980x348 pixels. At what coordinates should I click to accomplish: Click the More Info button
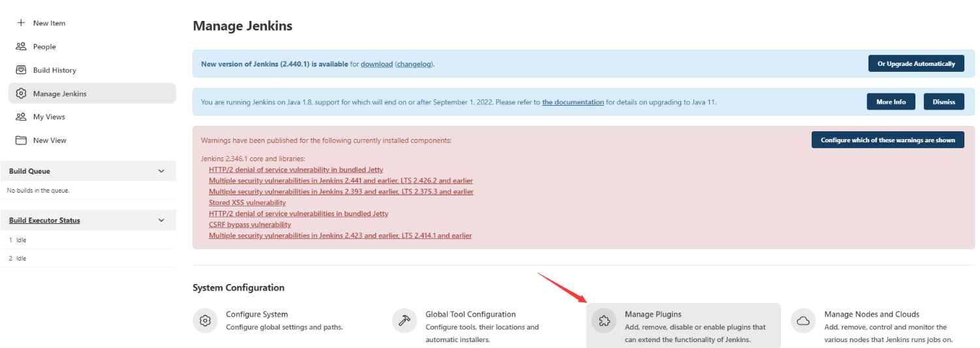point(891,102)
